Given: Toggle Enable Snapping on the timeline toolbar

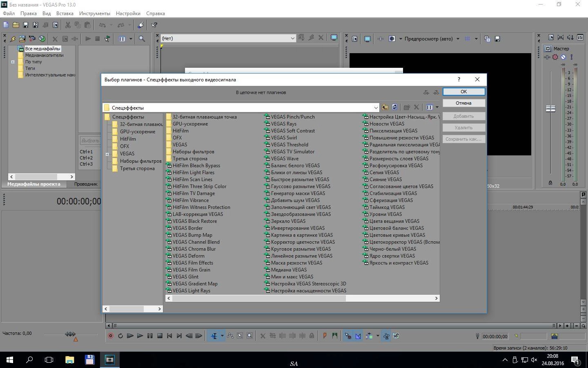Looking at the screenshot, I should [348, 336].
